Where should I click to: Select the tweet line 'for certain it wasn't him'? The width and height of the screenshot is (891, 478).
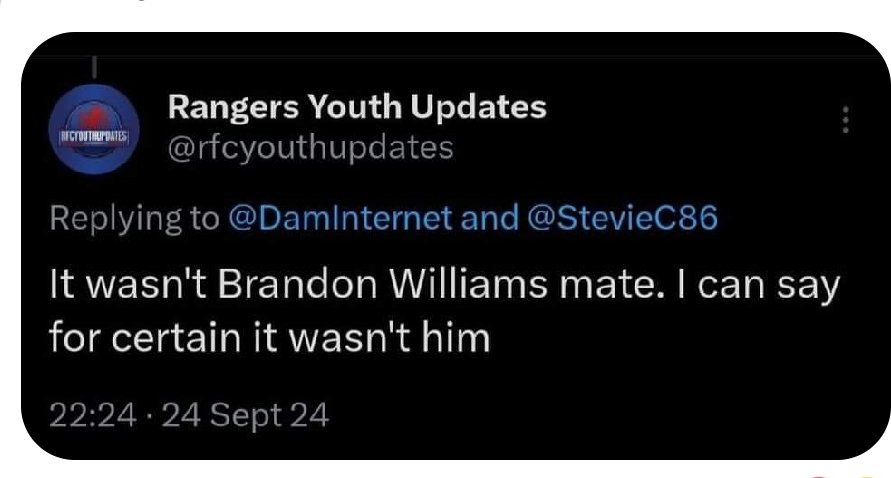point(269,338)
